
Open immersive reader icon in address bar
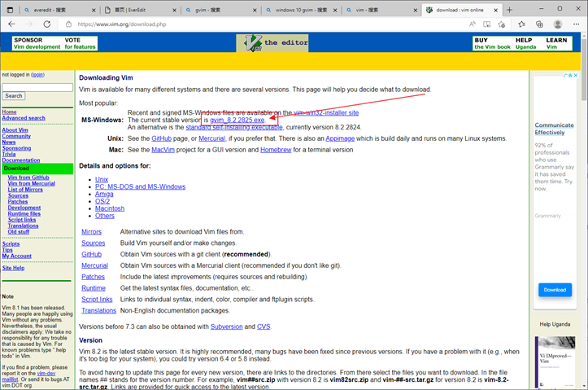click(487, 24)
